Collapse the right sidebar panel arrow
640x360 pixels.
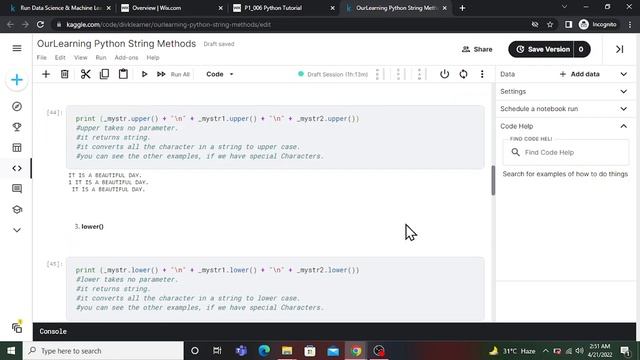coord(619,49)
